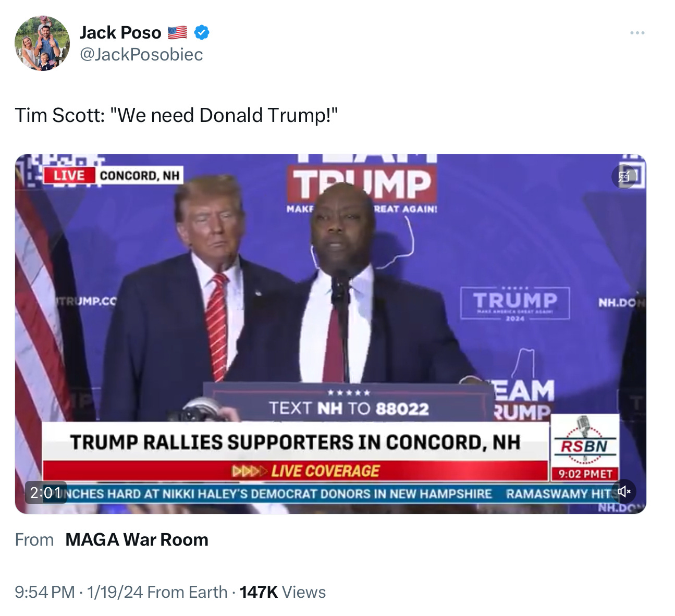Image resolution: width=675 pixels, height=616 pixels.
Task: Click the @JackPosobiec handle
Action: [141, 54]
